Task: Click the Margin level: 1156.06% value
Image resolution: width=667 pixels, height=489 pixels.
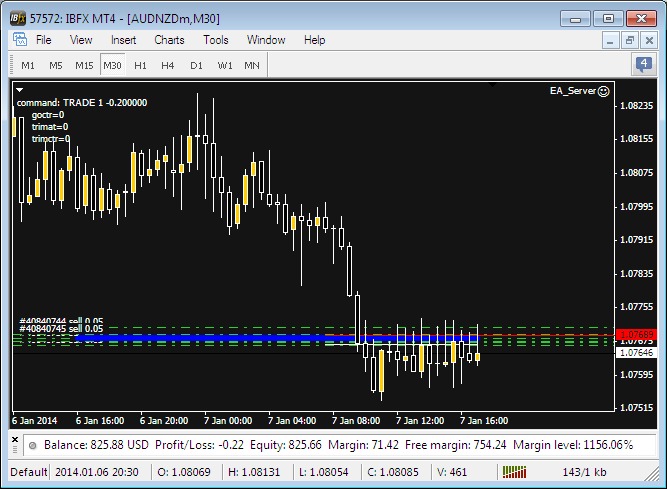Action: coord(573,445)
